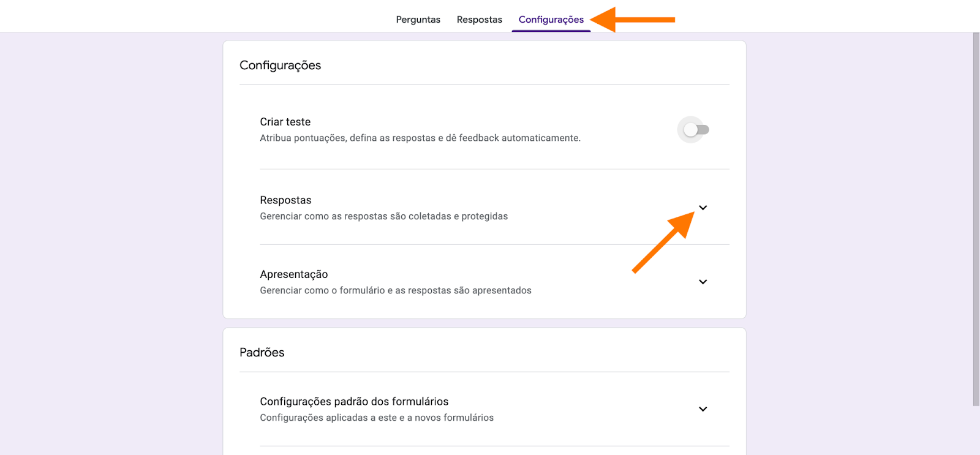Open the Perguntas tab
This screenshot has width=980, height=455.
(418, 20)
